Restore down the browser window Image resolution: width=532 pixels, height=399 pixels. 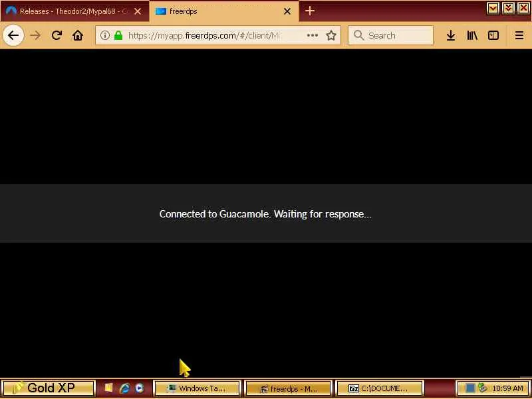coord(508,8)
